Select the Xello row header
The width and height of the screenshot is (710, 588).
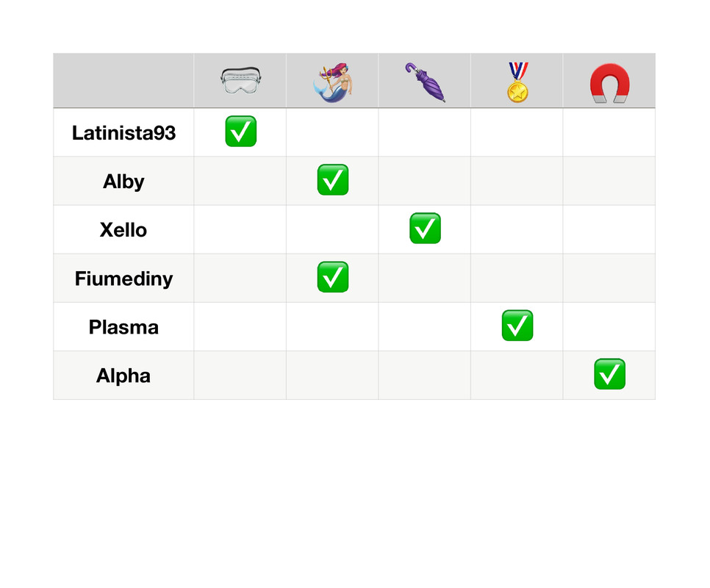pyautogui.click(x=123, y=230)
